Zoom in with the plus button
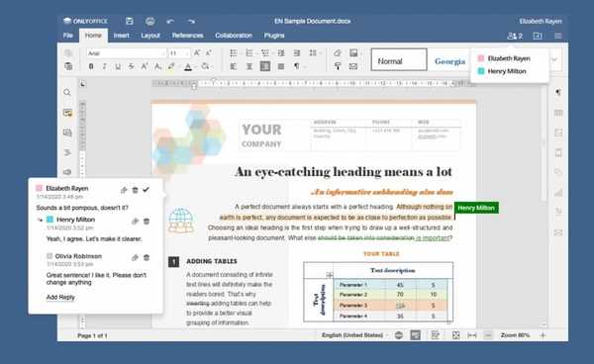 point(543,335)
